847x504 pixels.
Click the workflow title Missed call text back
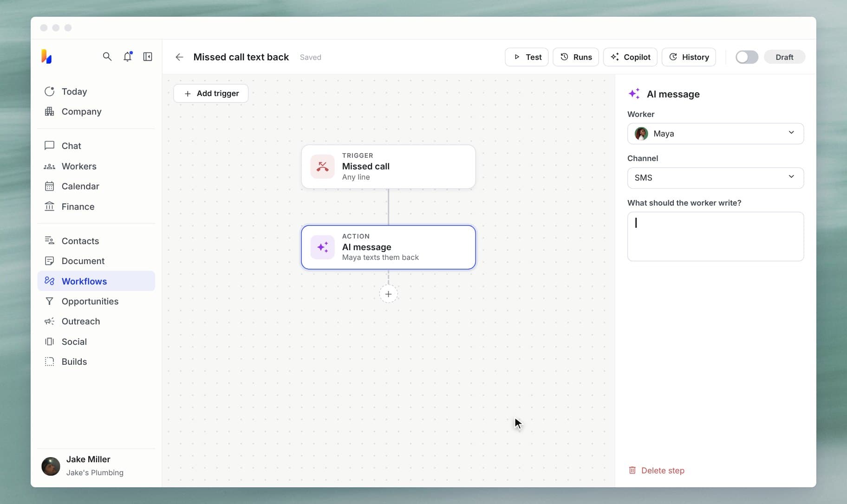[241, 57]
